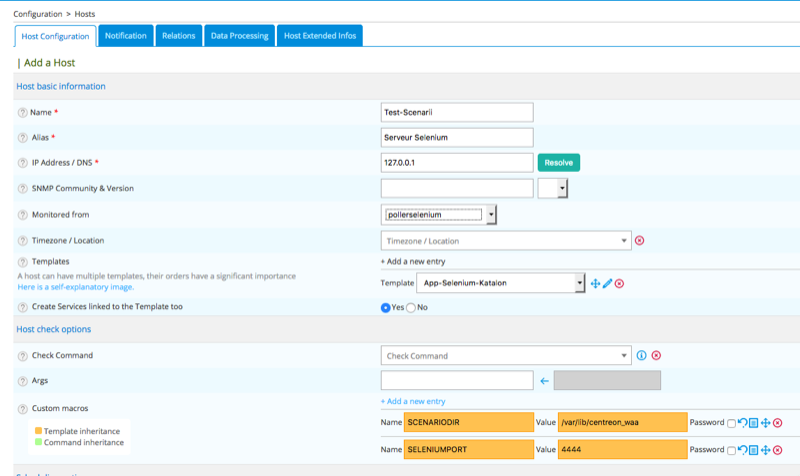Remove the App-Selenium-Katalon template entry
The image size is (800, 476).
[619, 284]
